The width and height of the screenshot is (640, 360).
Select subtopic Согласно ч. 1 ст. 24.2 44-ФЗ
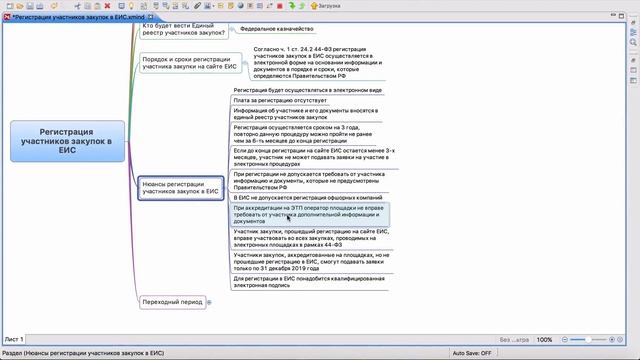pyautogui.click(x=318, y=62)
